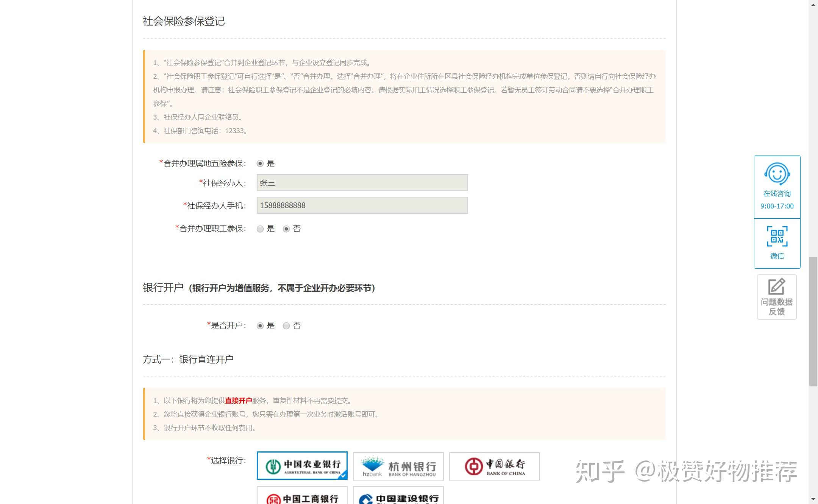
Task: Select 是 for 合并办理职工参保
Action: (260, 229)
